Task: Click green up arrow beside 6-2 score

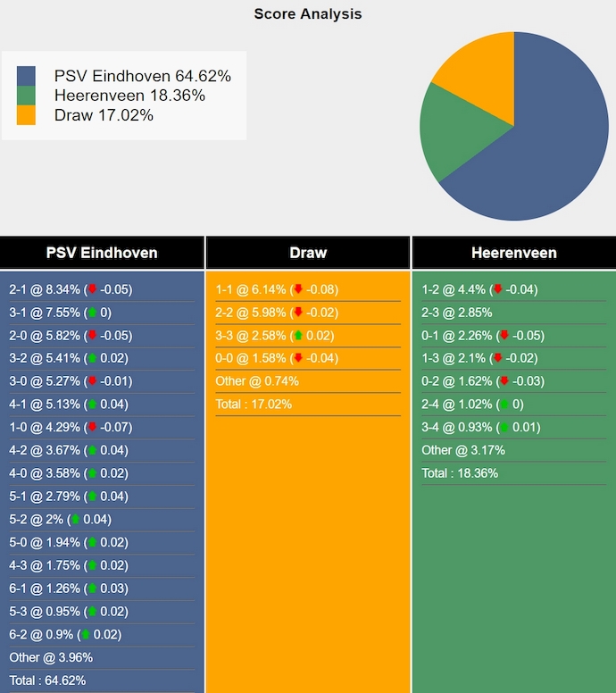Action: point(86,635)
